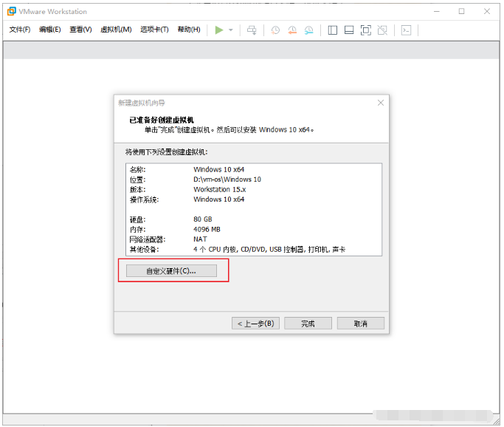The height and width of the screenshot is (427, 504).
Task: Enter full screen mode icon
Action: [x=365, y=30]
